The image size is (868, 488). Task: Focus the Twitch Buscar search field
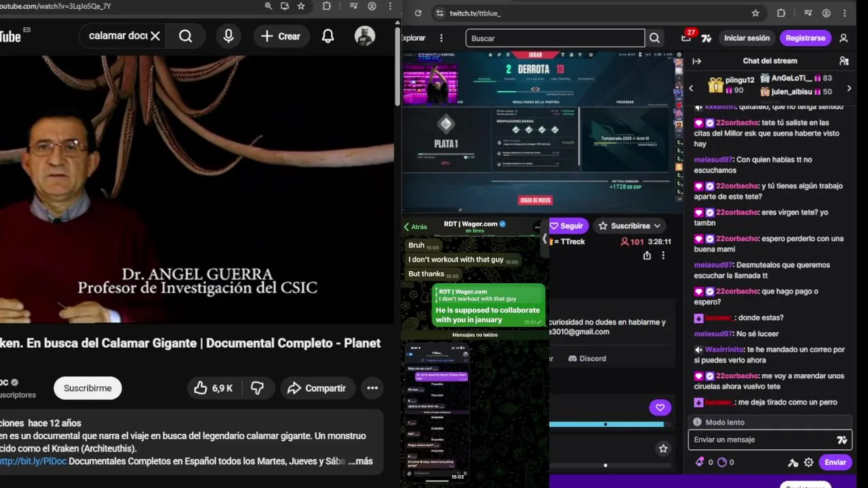(x=555, y=38)
